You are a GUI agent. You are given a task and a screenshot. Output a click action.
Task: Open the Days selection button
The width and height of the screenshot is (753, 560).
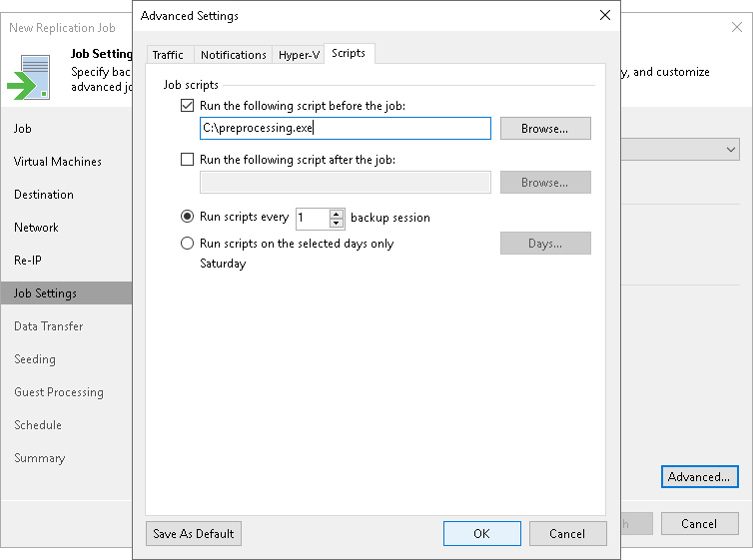545,244
